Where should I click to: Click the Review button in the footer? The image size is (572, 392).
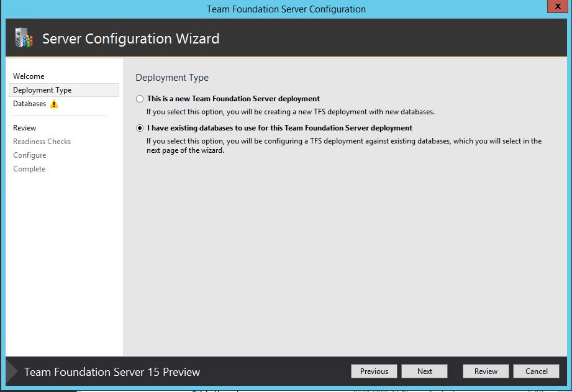486,371
